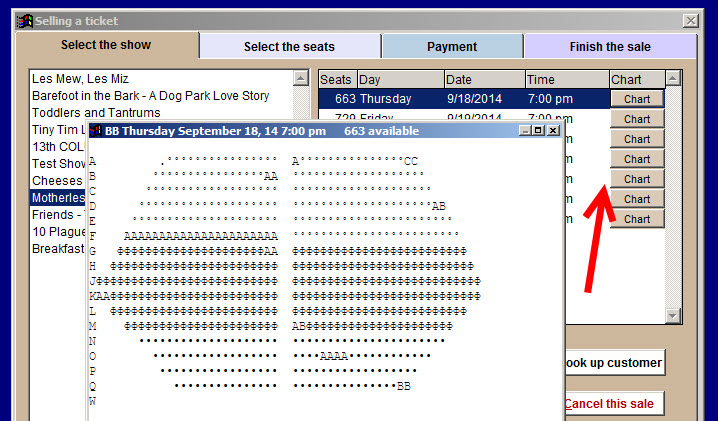Click the BB seating chart window icon
This screenshot has width=718, height=421.
pos(96,131)
